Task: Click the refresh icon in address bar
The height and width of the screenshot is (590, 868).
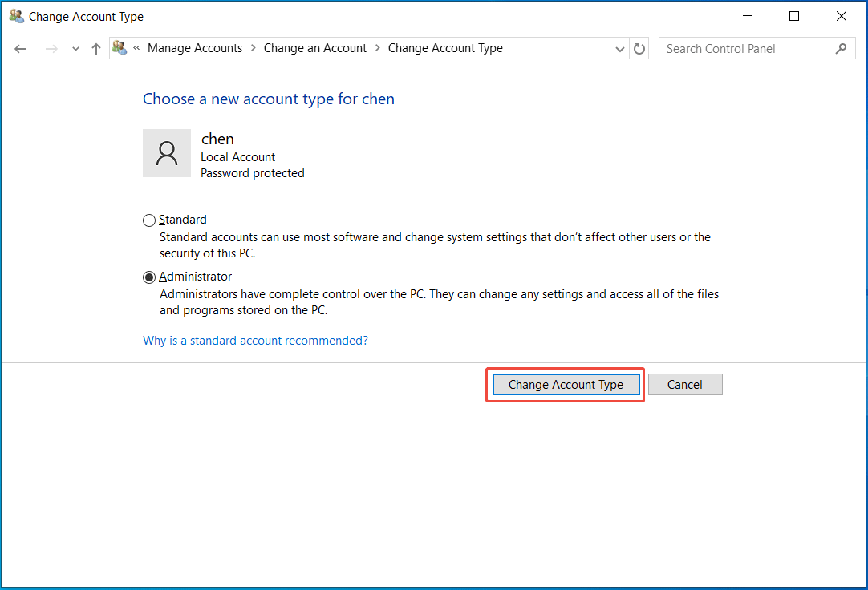Action: (x=639, y=48)
